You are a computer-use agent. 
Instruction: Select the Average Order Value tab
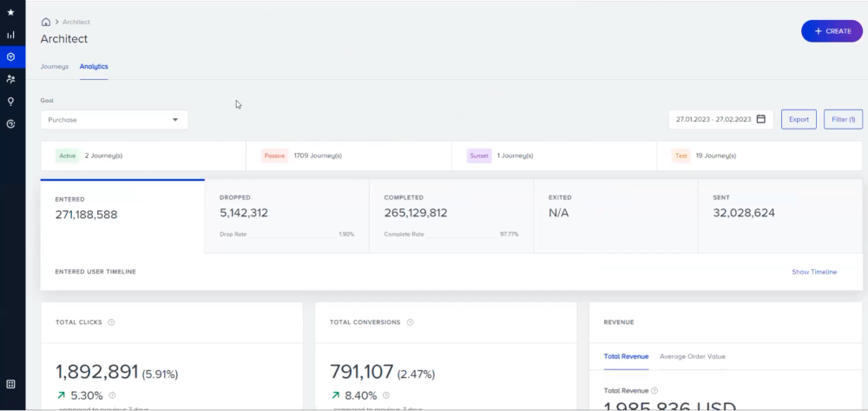[x=692, y=356]
